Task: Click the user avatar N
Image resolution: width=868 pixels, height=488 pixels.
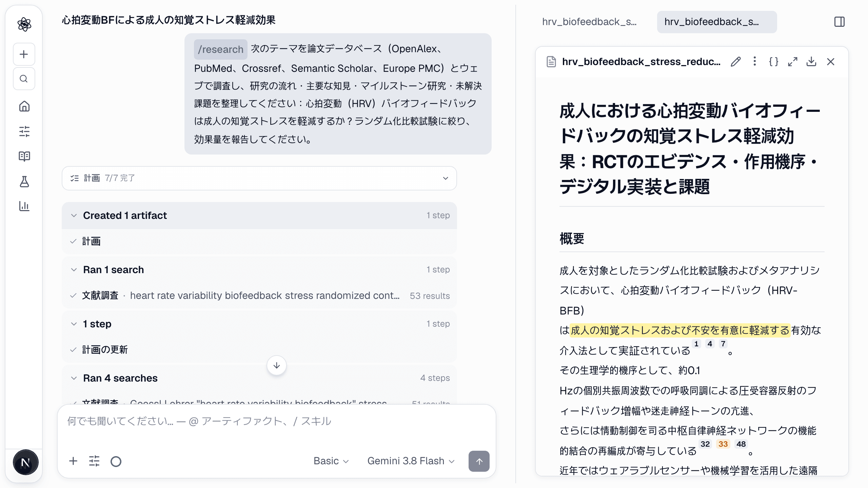Action: [x=25, y=462]
